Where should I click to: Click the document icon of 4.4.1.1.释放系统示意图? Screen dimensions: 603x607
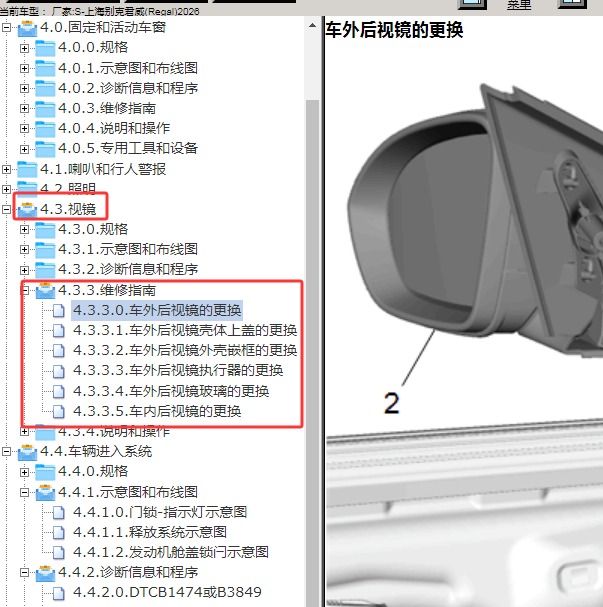[58, 533]
